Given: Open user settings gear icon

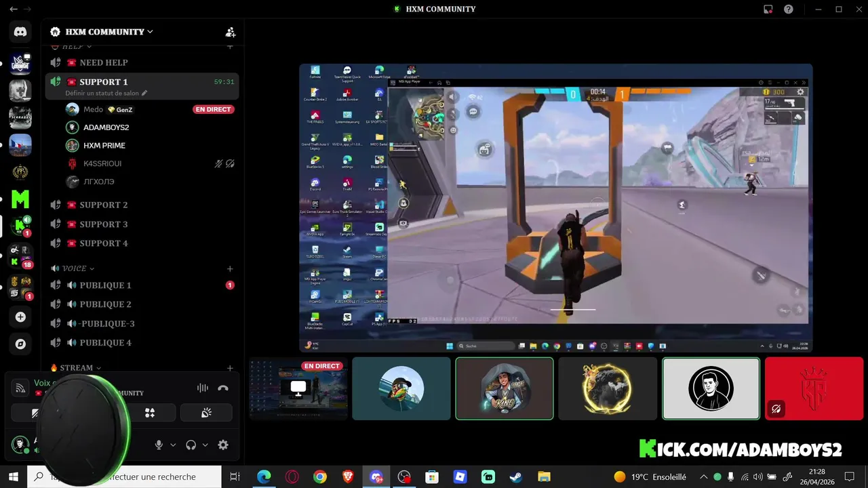Looking at the screenshot, I should click(x=223, y=445).
